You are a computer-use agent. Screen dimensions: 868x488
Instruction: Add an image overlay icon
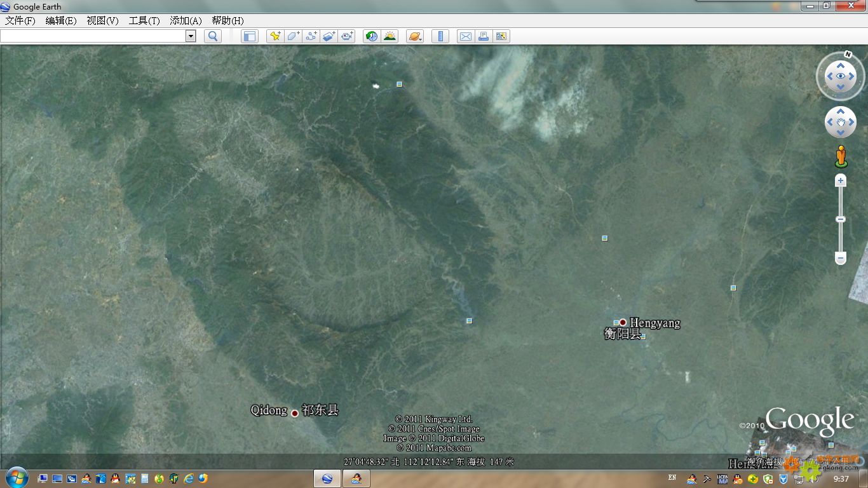coord(329,36)
